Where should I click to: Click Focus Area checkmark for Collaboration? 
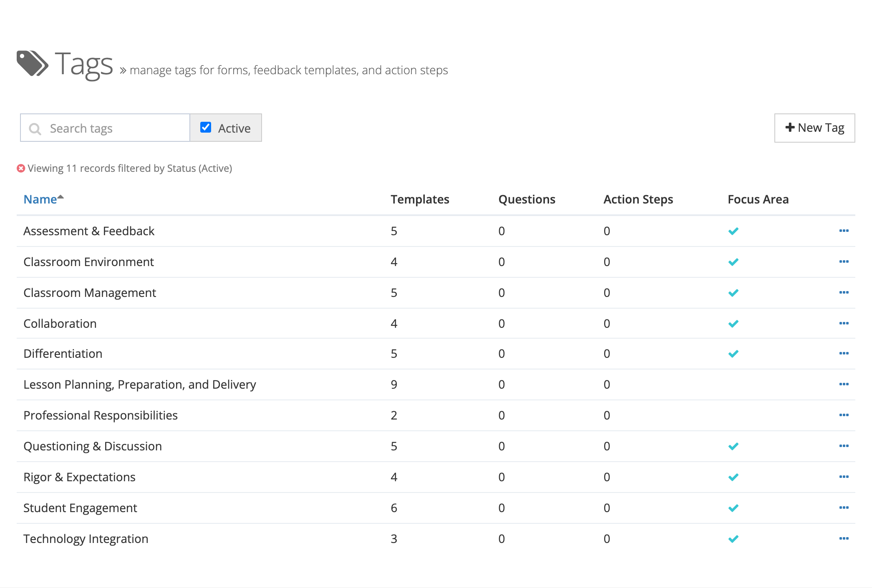733,324
